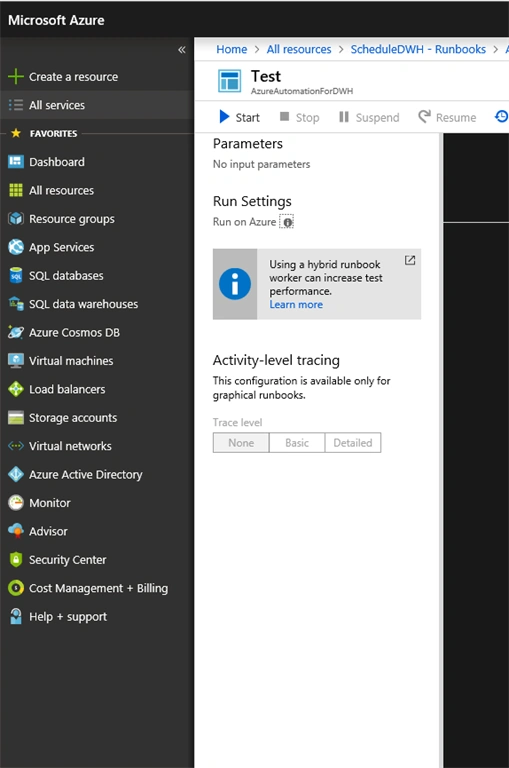The image size is (509, 768).
Task: Click Suspend in the toolbar
Action: click(x=369, y=117)
